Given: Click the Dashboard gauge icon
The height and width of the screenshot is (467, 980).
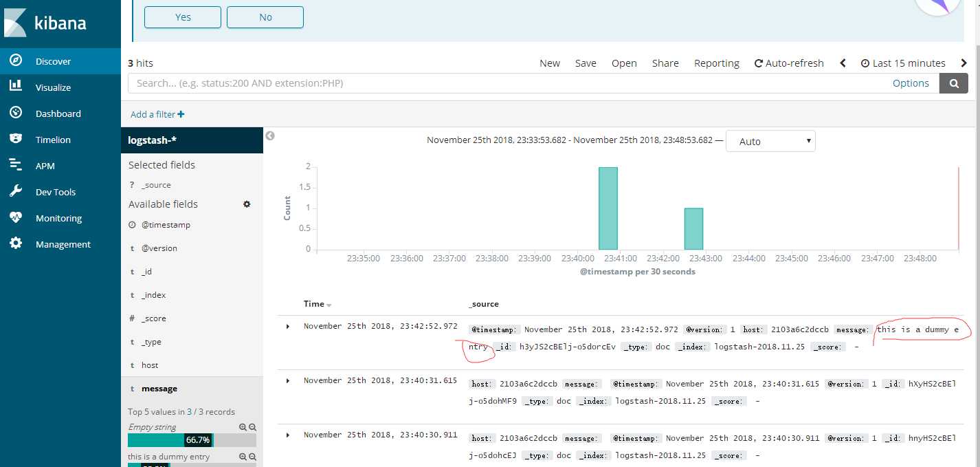Looking at the screenshot, I should [16, 113].
